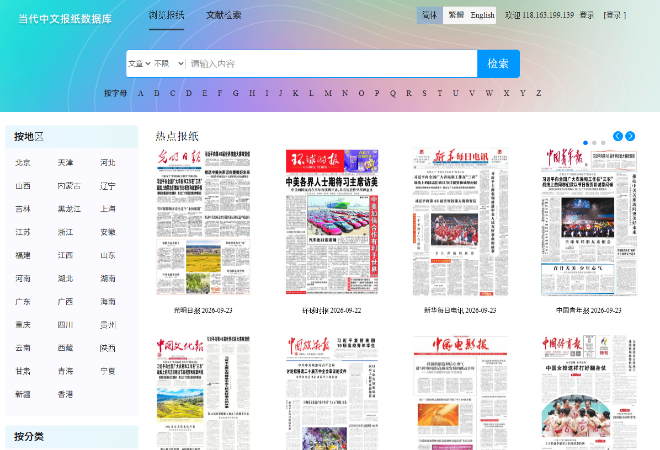Open 中国电影报 front page thumbnail
This screenshot has height=450, width=660.
click(460, 393)
